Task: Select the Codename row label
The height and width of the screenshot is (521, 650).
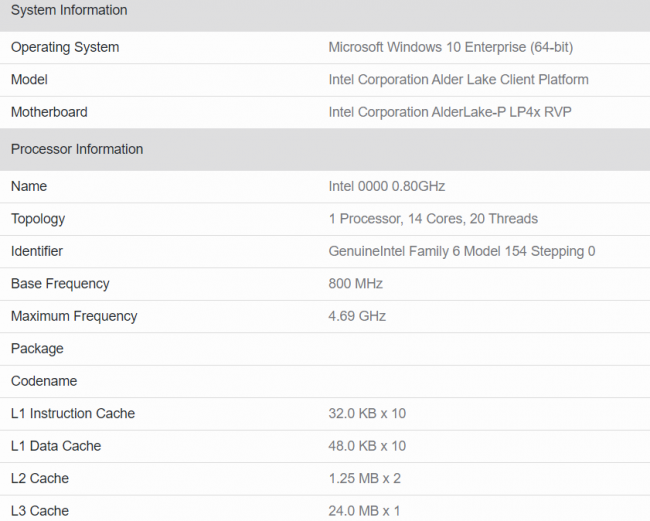Action: pos(44,381)
